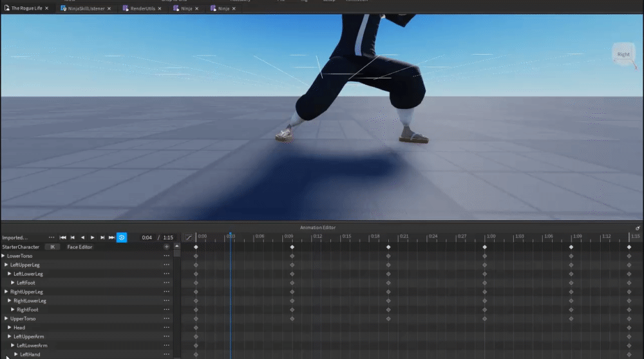Jump to the last frame of the animation
644x359 pixels.
[x=111, y=237]
